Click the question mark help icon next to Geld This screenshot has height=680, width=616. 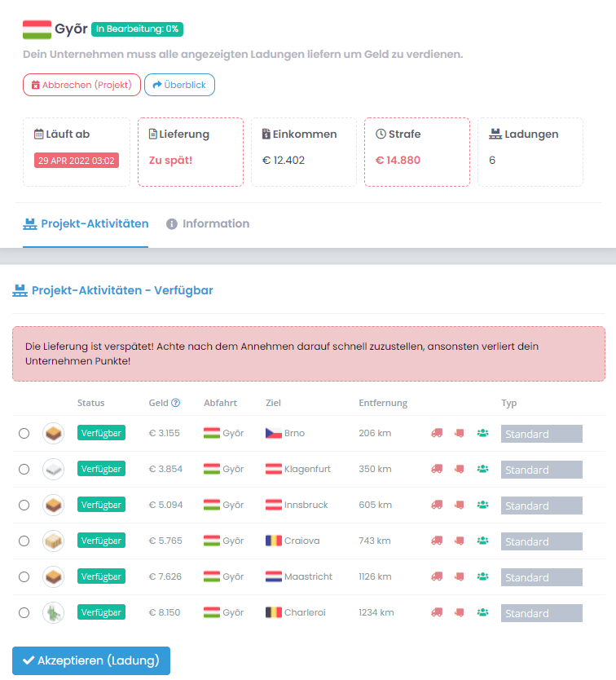click(x=175, y=403)
